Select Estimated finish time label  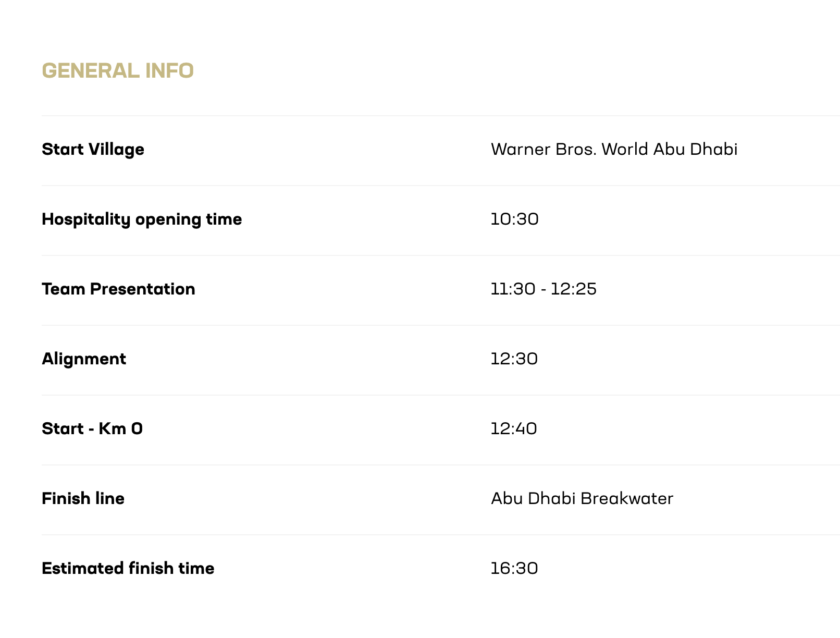click(x=128, y=568)
